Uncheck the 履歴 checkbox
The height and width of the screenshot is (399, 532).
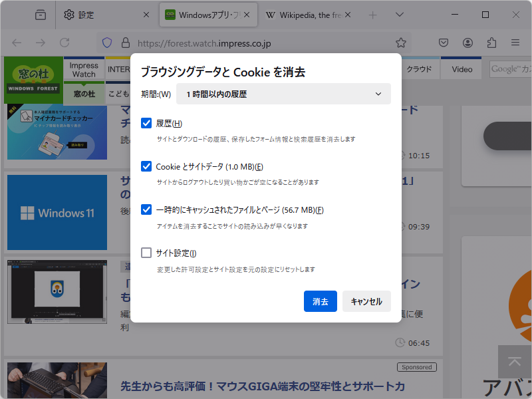click(x=146, y=123)
